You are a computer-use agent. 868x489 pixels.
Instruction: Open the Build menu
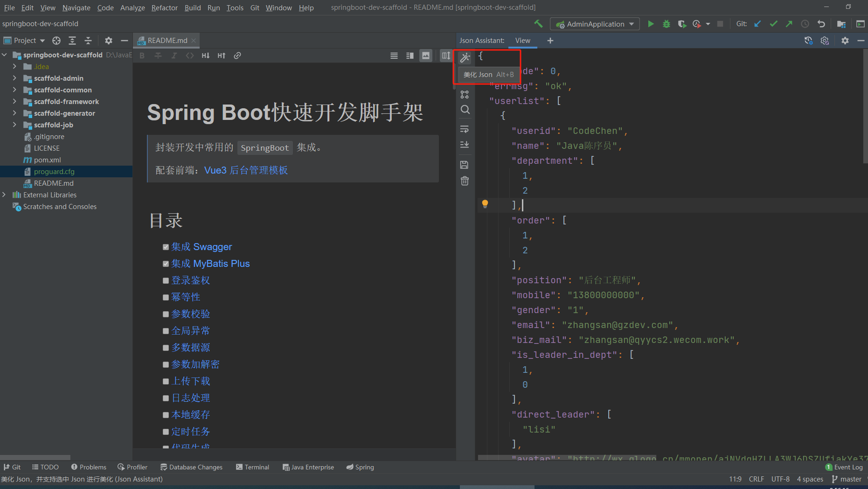coord(193,7)
